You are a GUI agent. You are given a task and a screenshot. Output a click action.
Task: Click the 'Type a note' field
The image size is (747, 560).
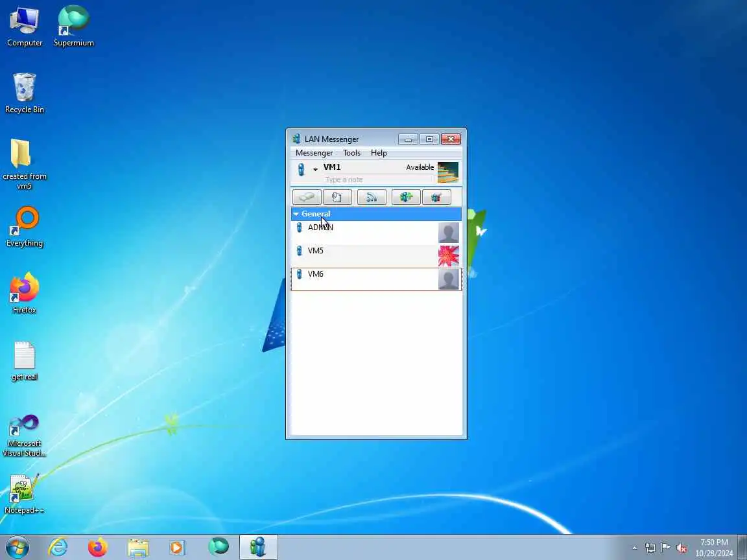pos(379,180)
